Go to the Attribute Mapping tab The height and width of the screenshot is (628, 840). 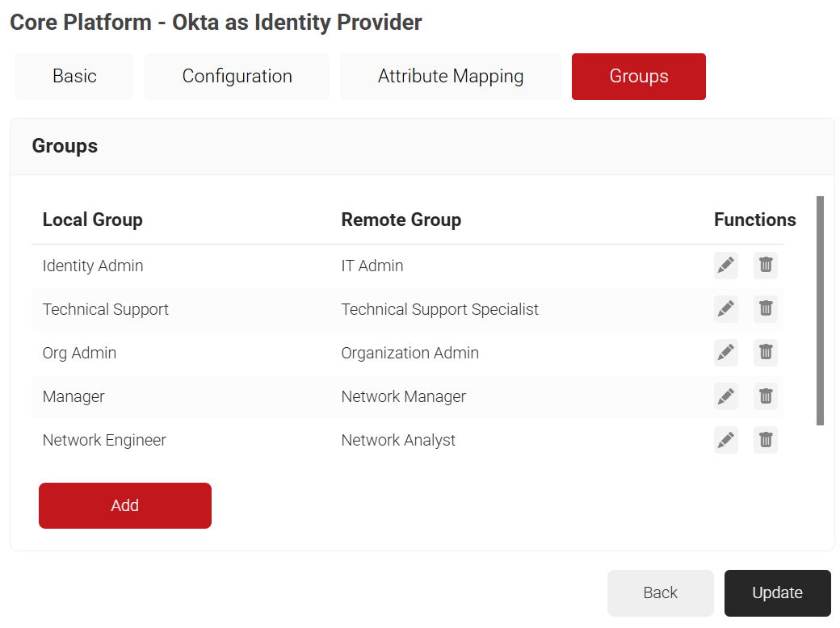click(450, 77)
